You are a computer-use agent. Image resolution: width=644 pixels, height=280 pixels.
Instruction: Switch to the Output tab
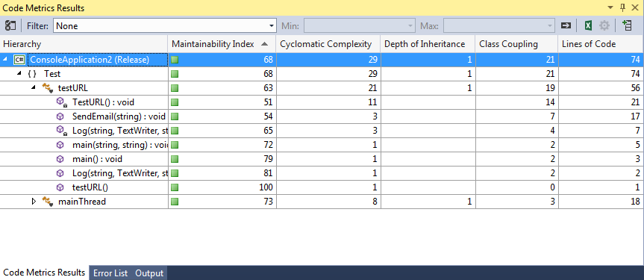[149, 273]
